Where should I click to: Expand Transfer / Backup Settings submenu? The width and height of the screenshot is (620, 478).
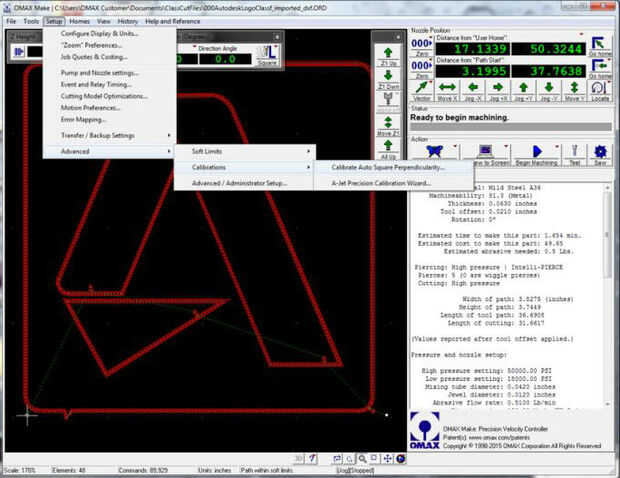click(x=109, y=136)
